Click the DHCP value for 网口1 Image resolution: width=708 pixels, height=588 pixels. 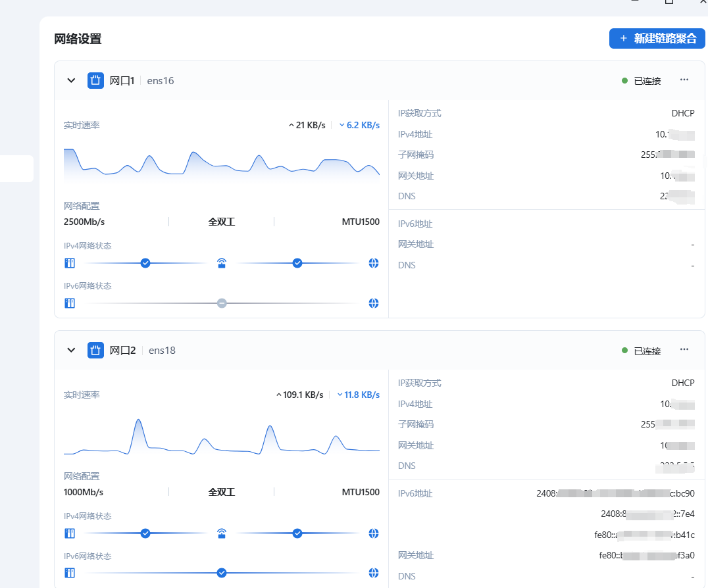pos(683,113)
